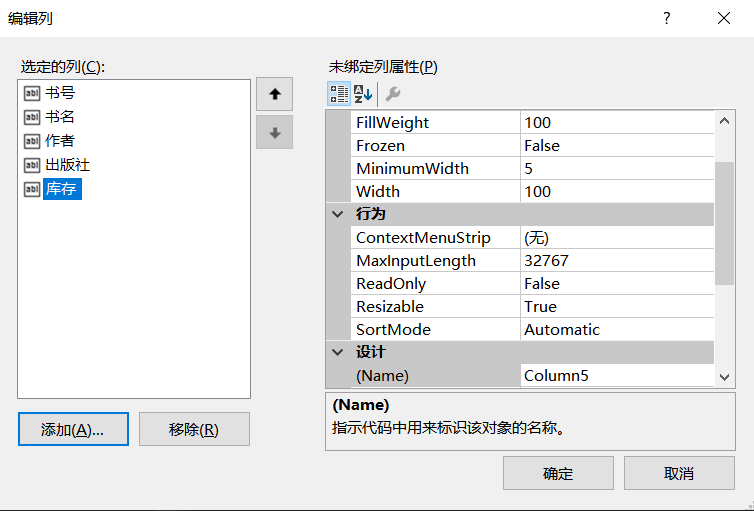The image size is (754, 511).
Task: Open the help question mark in title bar
Action: point(666,18)
